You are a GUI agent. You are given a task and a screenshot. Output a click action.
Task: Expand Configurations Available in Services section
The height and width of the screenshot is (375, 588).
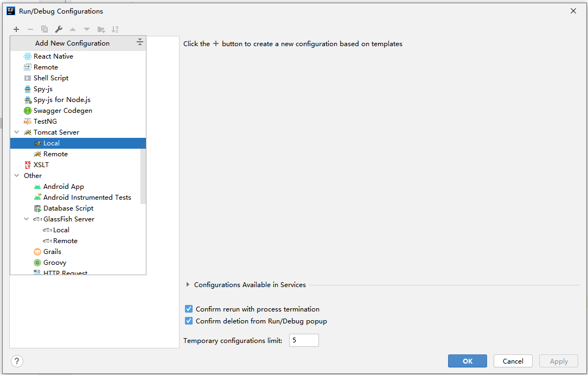tap(188, 284)
